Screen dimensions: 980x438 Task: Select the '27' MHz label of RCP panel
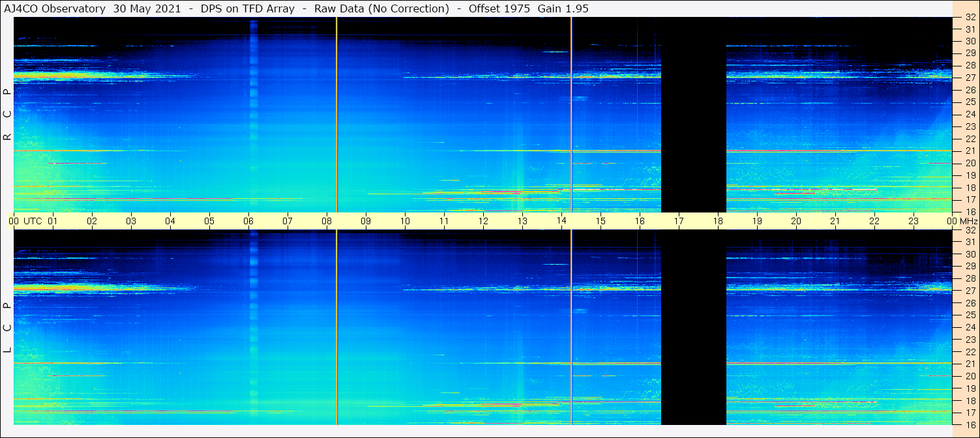tap(970, 78)
